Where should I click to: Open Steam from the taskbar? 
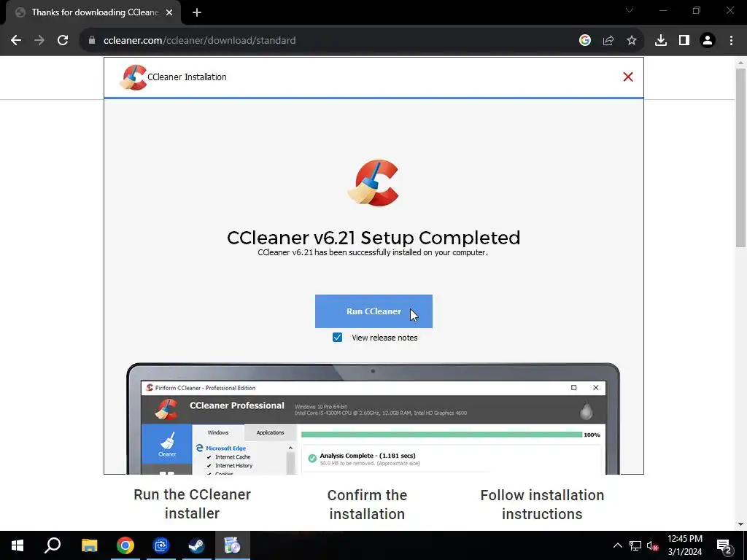click(x=197, y=545)
